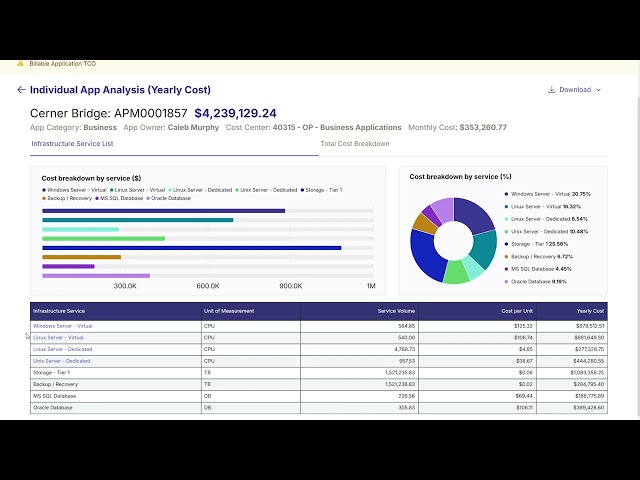
Task: Select Oracle Database entry in donut legend
Action: tap(535, 281)
